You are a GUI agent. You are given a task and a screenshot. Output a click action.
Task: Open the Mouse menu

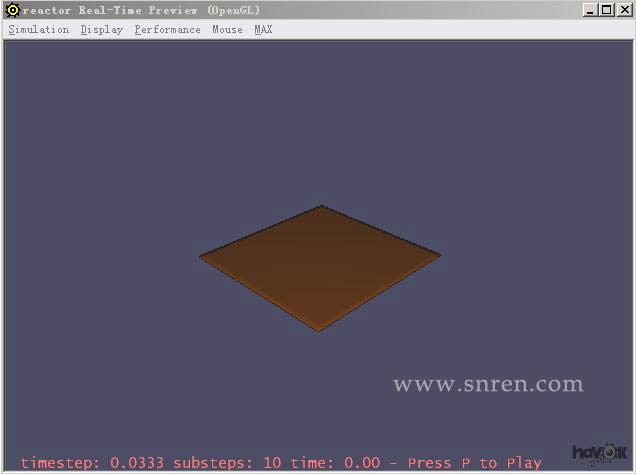click(227, 30)
